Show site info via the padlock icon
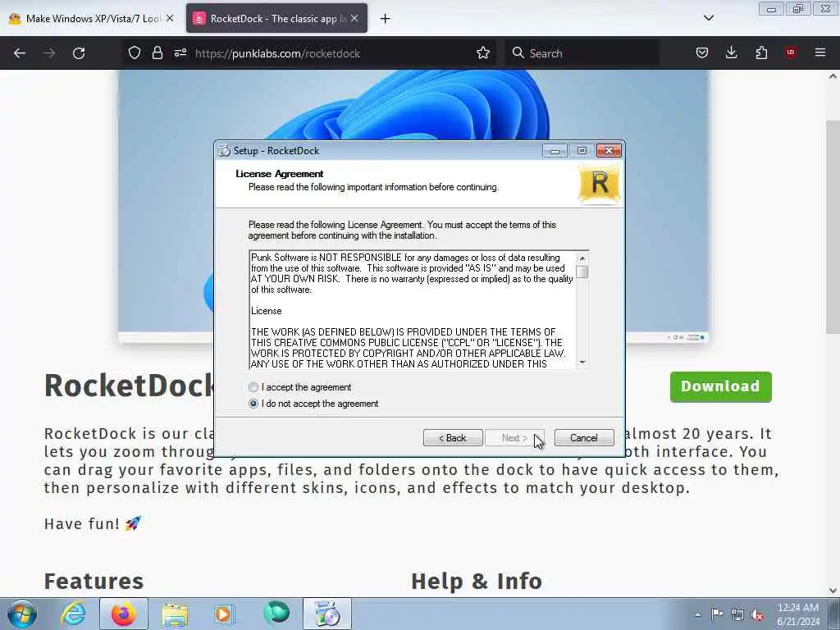The image size is (840, 630). [x=157, y=52]
